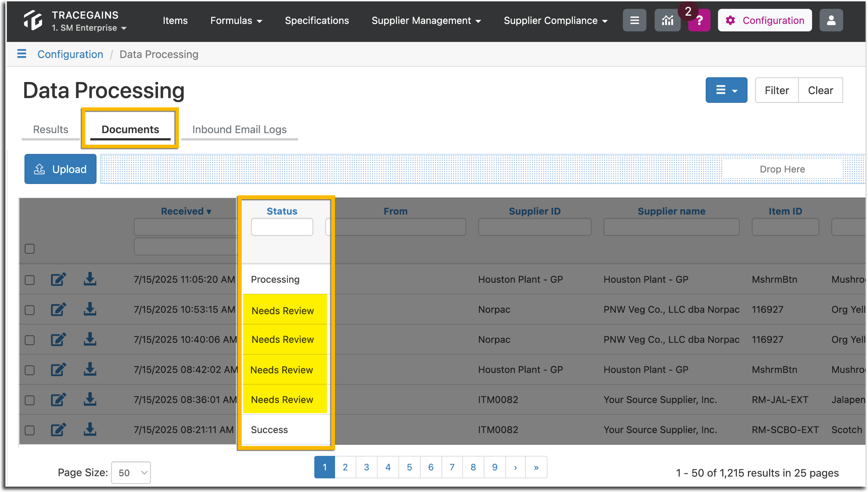Expand the Supplier Compliance dropdown

click(556, 21)
